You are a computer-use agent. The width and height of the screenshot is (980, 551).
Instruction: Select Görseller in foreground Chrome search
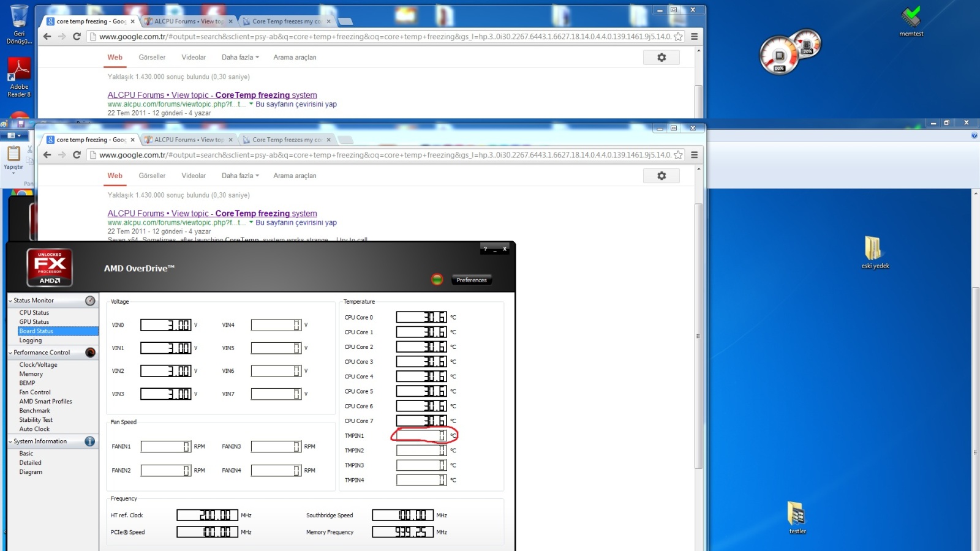(x=152, y=176)
